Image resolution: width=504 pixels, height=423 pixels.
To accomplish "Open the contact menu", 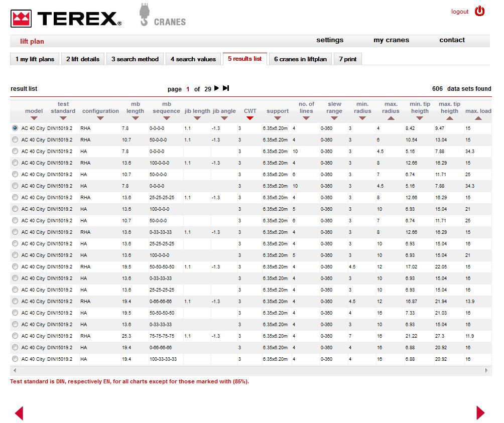I will (452, 40).
